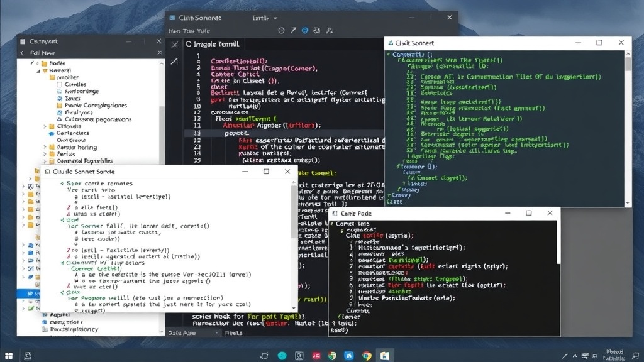
Task: Expand the Cmendle folder in the tree
Action: point(45,126)
